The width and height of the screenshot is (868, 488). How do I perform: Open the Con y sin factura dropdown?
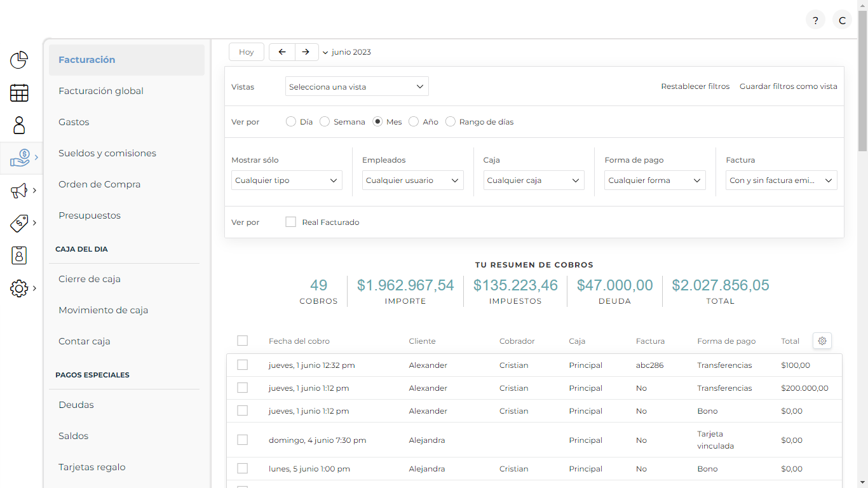pyautogui.click(x=782, y=180)
